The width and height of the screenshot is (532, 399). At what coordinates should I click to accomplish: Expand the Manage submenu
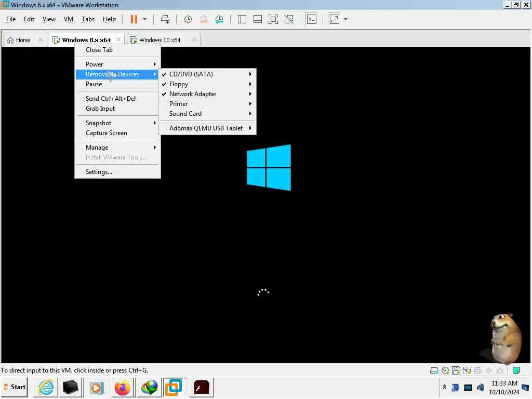(117, 147)
